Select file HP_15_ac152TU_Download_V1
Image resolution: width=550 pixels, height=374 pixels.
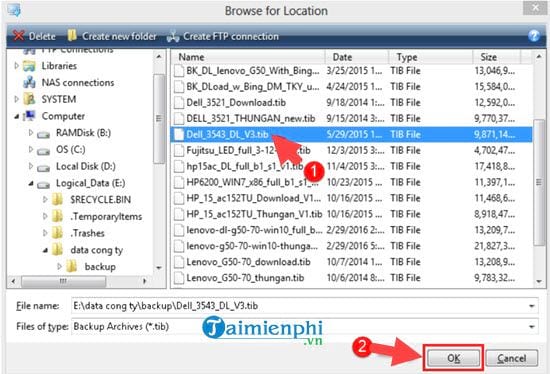pyautogui.click(x=352, y=198)
